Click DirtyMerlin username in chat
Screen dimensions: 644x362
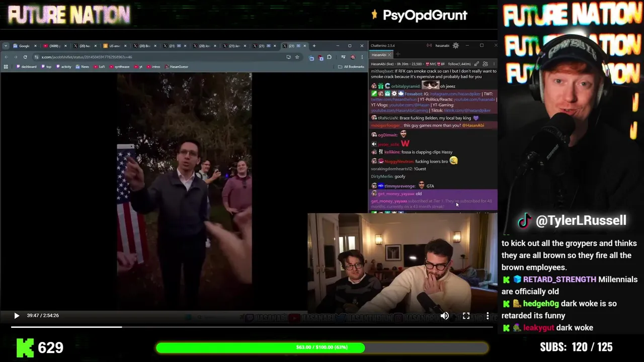point(382,176)
